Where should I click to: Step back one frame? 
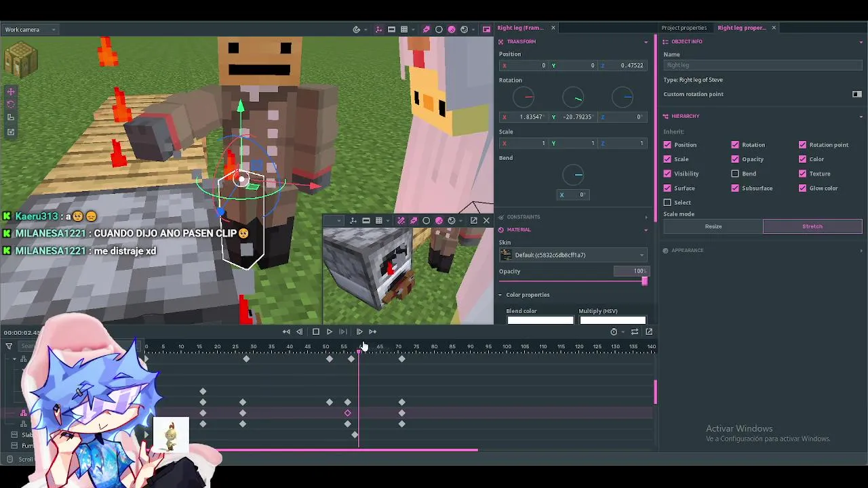299,331
